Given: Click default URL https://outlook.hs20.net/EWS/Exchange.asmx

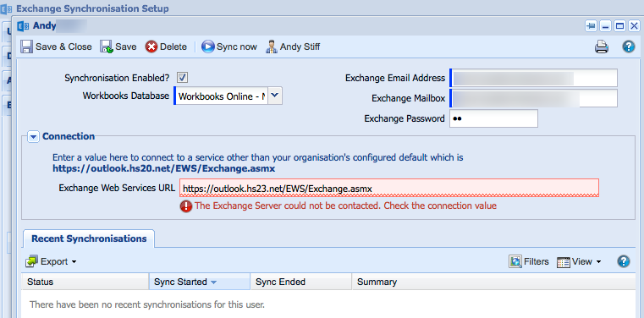Looking at the screenshot, I should click(x=164, y=168).
